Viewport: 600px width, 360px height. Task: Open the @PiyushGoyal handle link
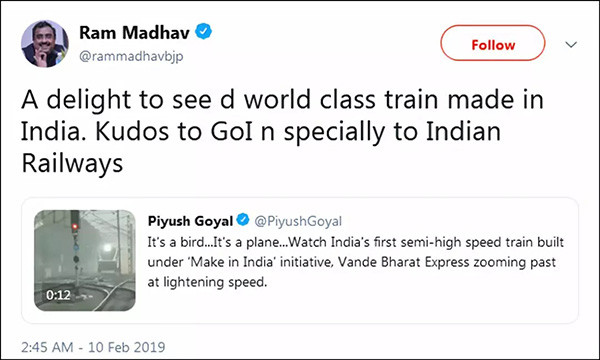(x=298, y=221)
